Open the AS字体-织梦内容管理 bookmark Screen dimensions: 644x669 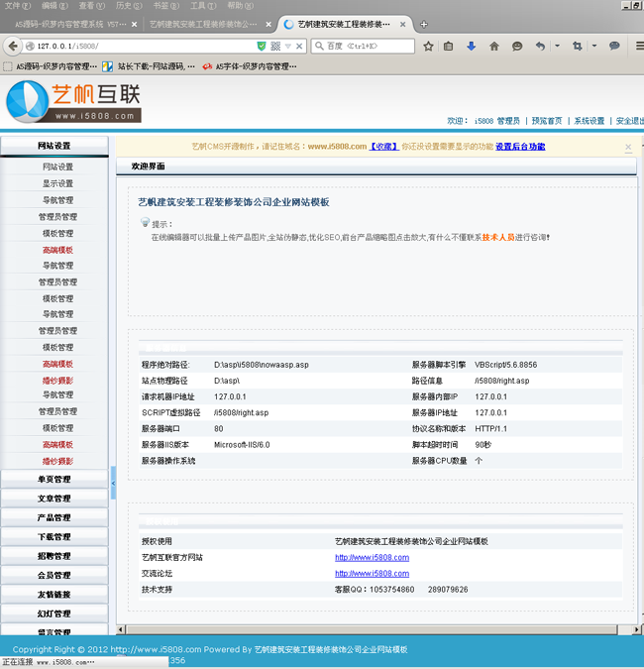pyautogui.click(x=250, y=66)
